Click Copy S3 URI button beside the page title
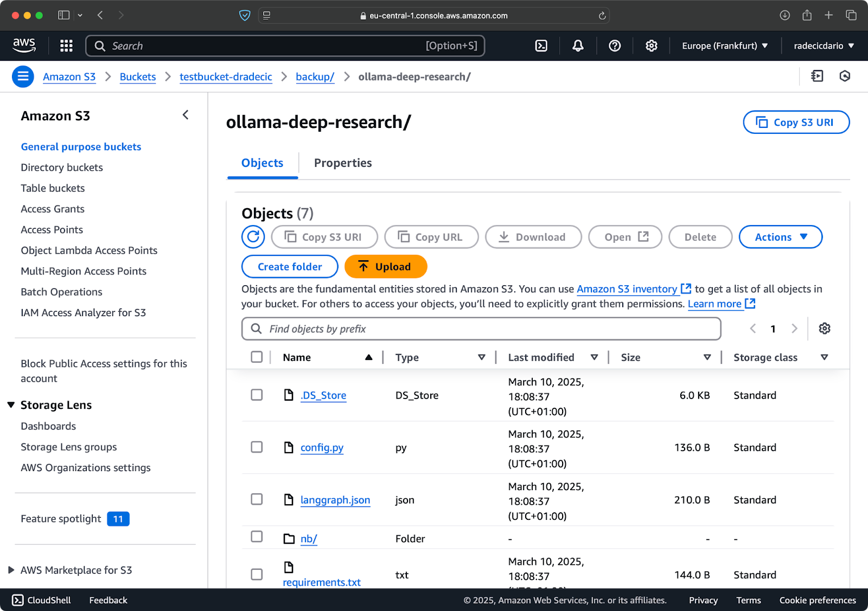The height and width of the screenshot is (611, 868). [x=796, y=122]
